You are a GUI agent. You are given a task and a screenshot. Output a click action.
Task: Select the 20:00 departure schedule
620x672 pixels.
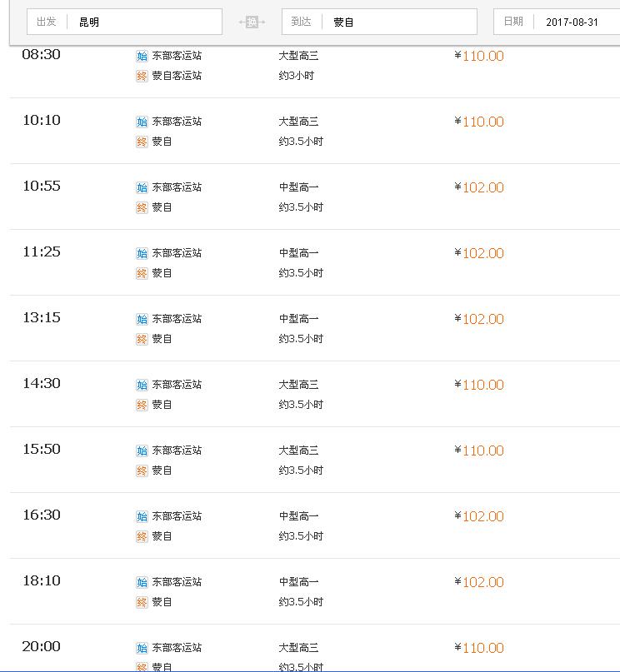tap(315, 648)
